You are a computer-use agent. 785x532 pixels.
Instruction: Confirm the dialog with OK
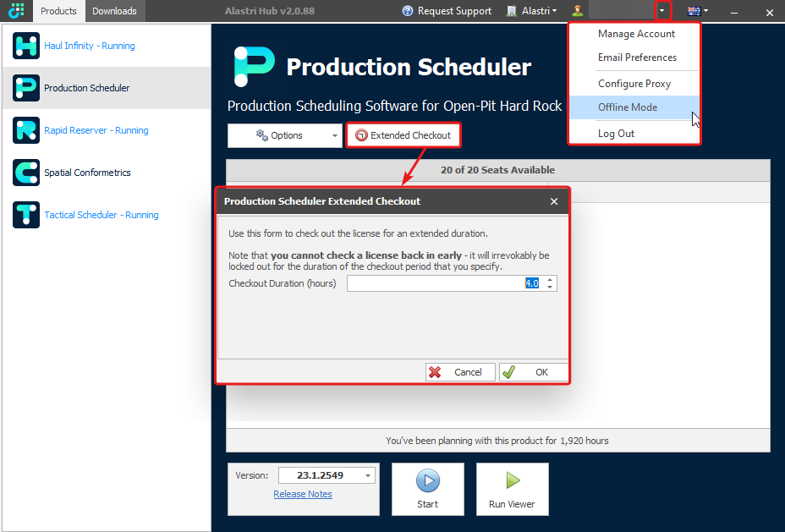coord(534,372)
